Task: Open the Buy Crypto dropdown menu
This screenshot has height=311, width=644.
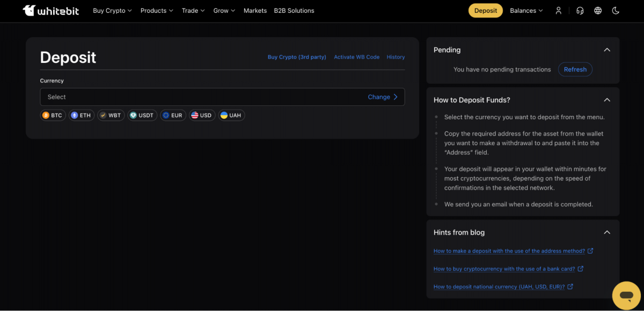Action: coord(112,11)
